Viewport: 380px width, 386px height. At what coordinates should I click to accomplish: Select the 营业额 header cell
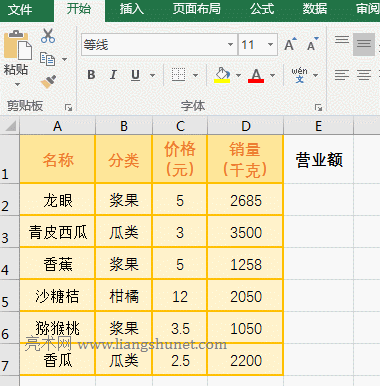tap(319, 159)
